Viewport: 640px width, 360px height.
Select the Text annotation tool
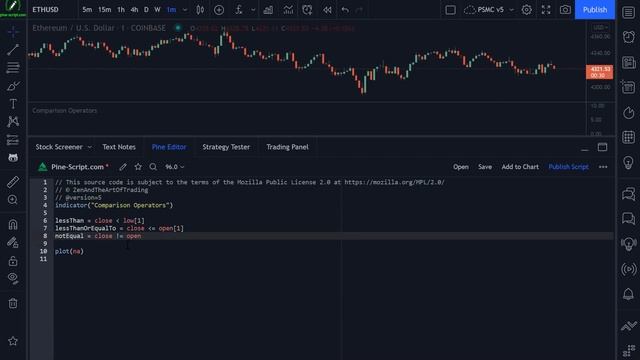pos(13,104)
